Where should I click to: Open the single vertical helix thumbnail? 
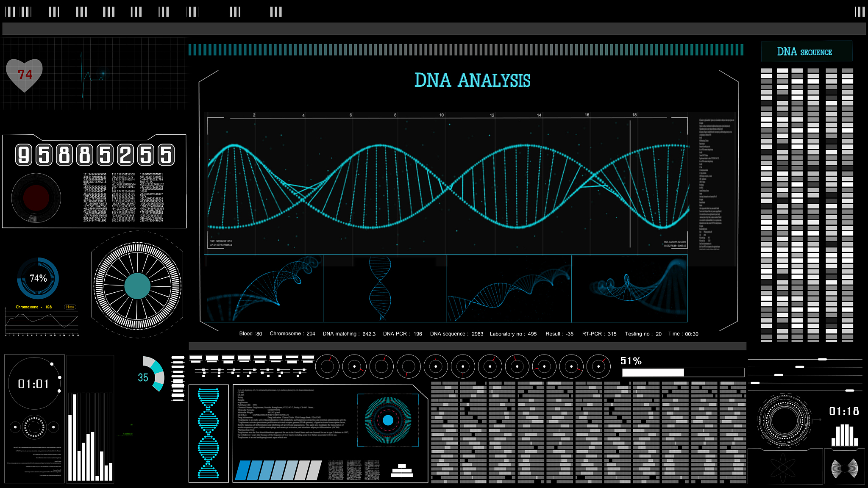(384, 288)
